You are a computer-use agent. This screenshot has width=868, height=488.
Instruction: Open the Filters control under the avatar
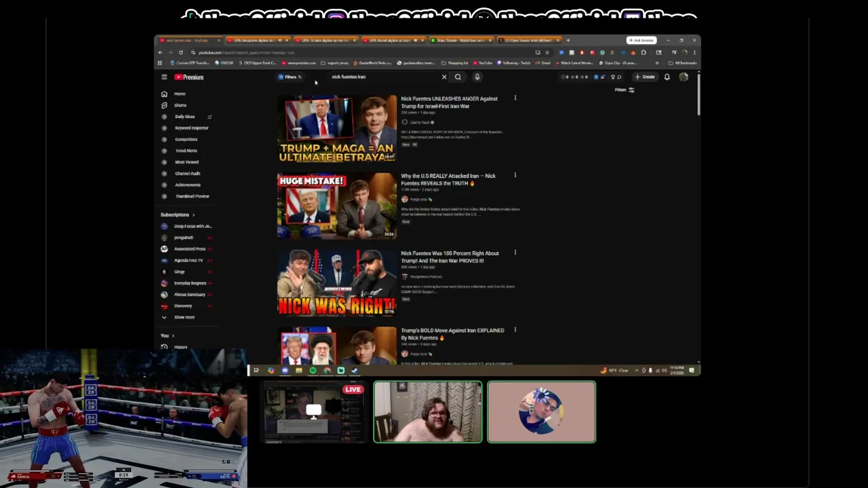625,90
